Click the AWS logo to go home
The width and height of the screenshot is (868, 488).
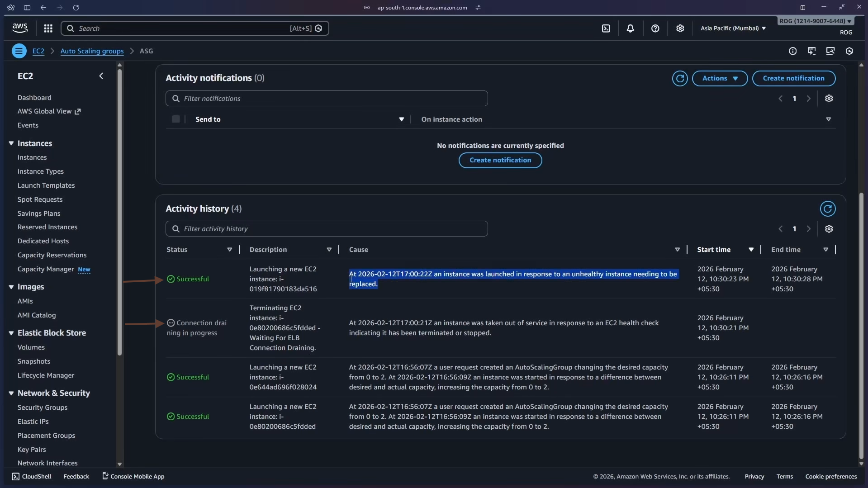pos(19,28)
